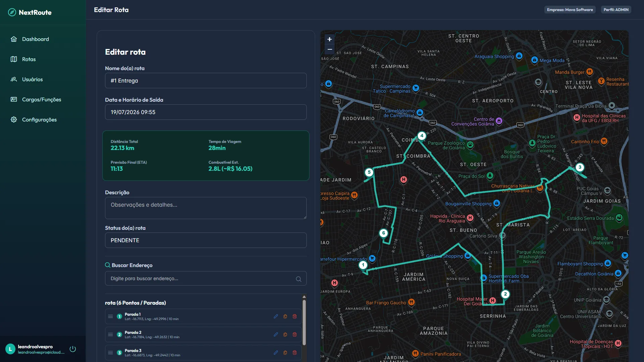Edit Parada 2 with pencil icon
This screenshot has width=644, height=362.
click(276, 334)
